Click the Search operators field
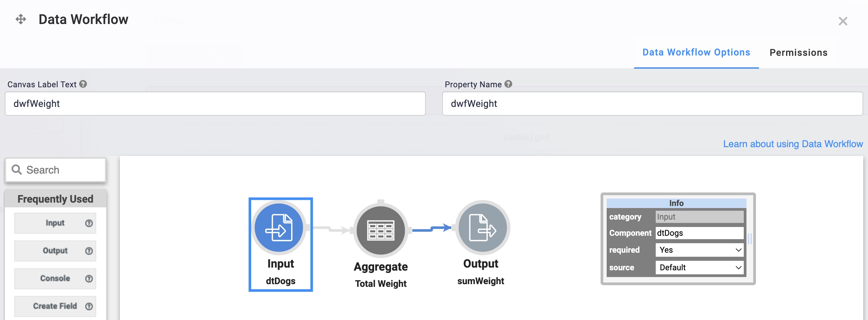 click(56, 170)
